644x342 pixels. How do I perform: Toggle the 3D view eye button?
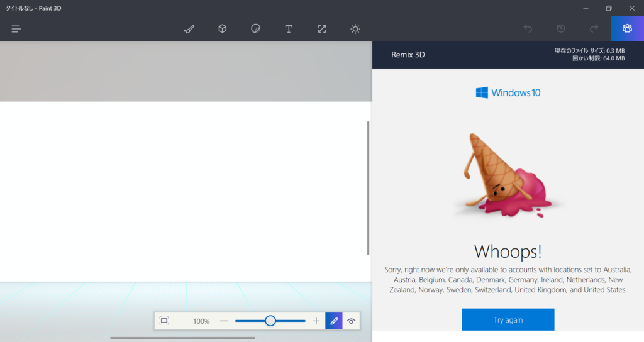point(351,321)
